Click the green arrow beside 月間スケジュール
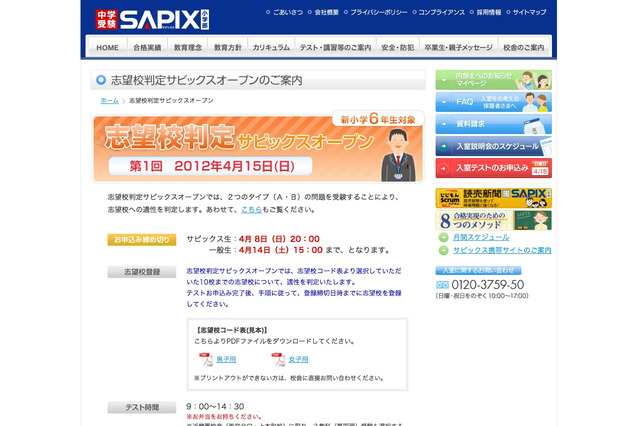This screenshot has width=640, height=426. tap(443, 237)
